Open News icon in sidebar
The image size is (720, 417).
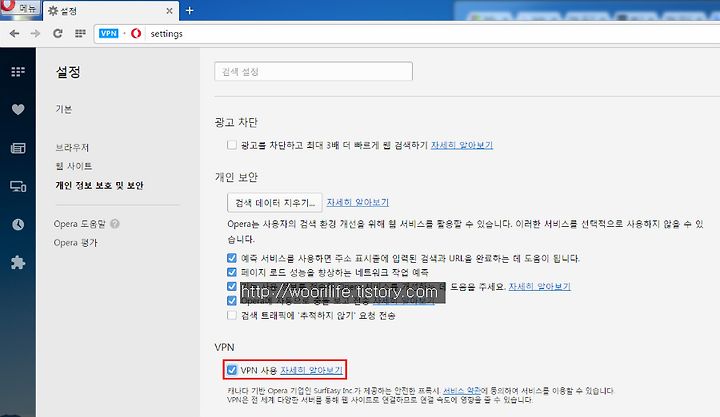pos(18,148)
